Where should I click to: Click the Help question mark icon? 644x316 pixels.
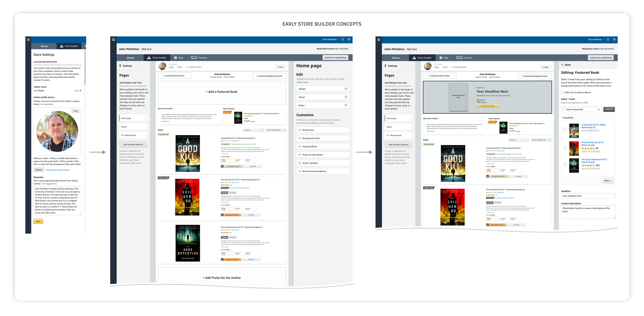point(175,58)
